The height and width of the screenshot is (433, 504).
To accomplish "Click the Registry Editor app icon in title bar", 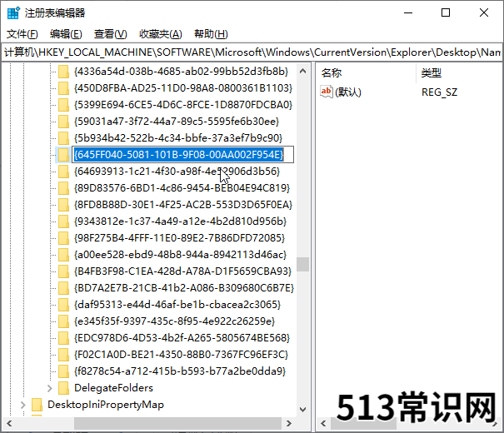I will pyautogui.click(x=14, y=12).
